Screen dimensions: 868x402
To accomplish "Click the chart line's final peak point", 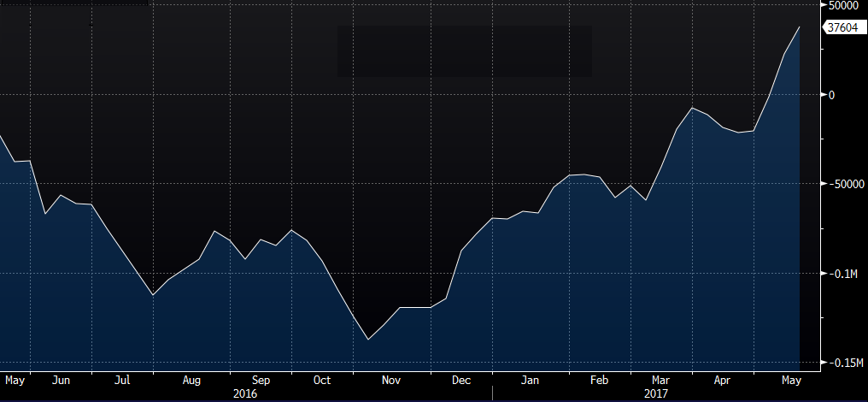I will [x=800, y=27].
